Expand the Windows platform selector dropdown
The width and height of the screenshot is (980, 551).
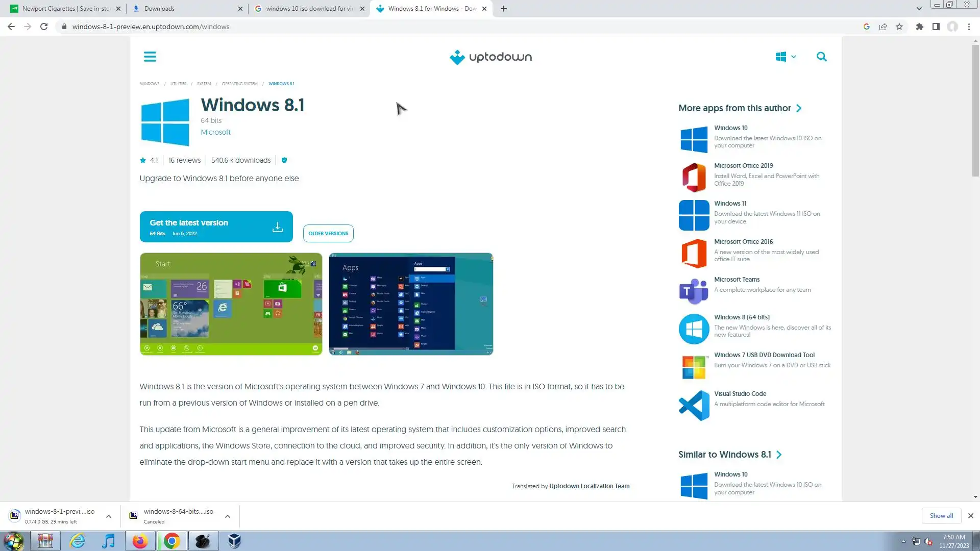pyautogui.click(x=786, y=57)
